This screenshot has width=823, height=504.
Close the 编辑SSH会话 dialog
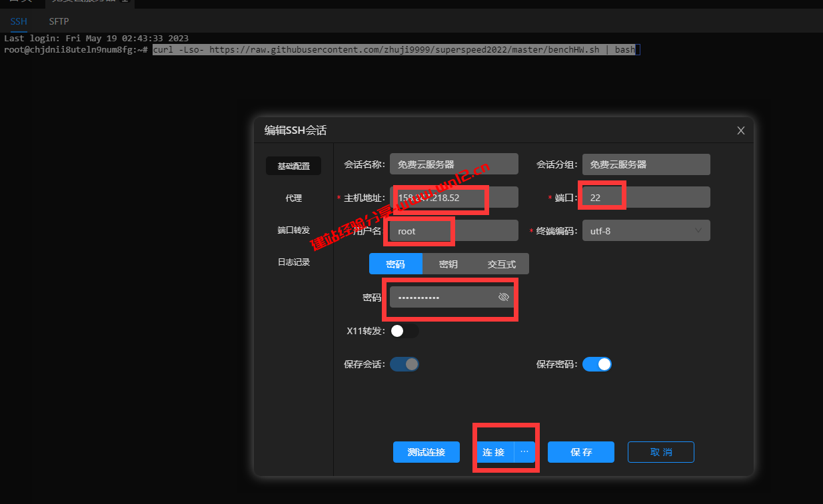tap(740, 130)
